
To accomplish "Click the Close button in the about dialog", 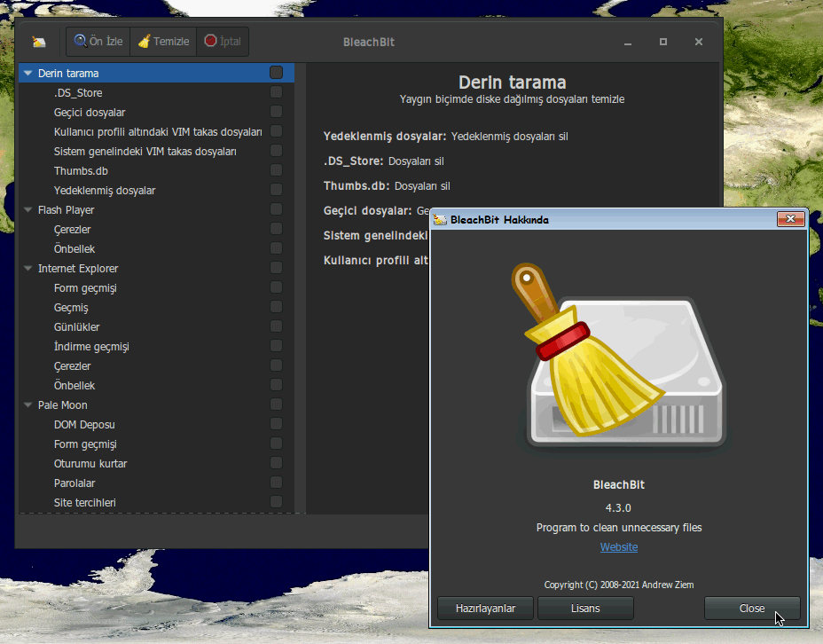I will click(752, 609).
